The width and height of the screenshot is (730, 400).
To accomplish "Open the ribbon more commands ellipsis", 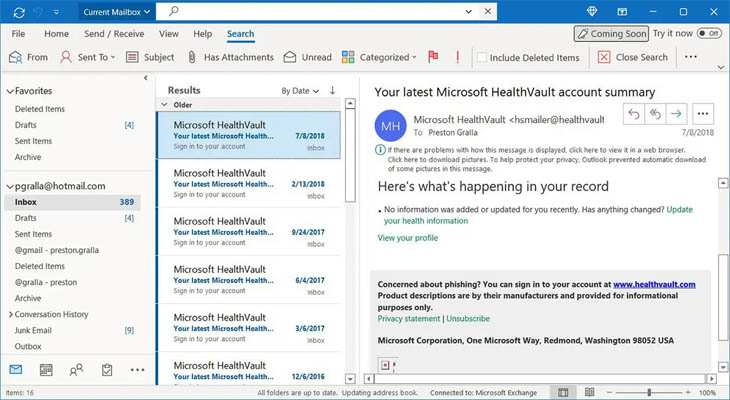I will [x=691, y=57].
